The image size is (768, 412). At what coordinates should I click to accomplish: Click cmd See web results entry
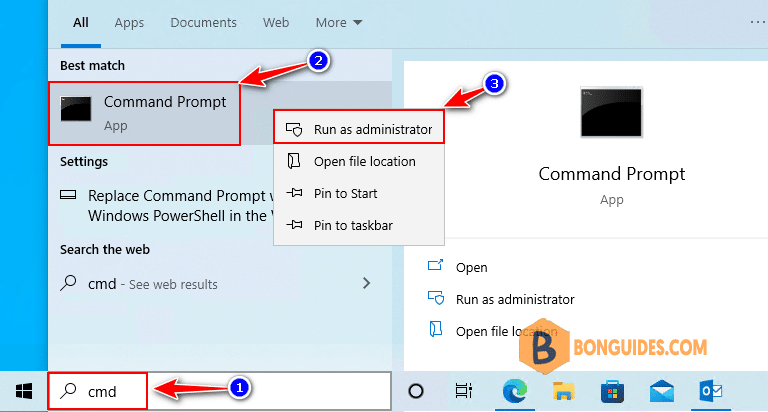click(x=219, y=283)
